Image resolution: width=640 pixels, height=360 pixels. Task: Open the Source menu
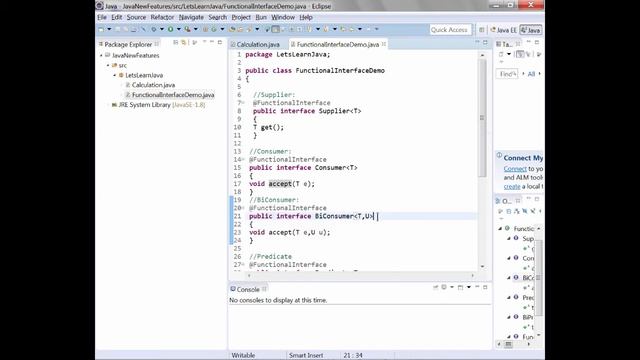[136, 17]
